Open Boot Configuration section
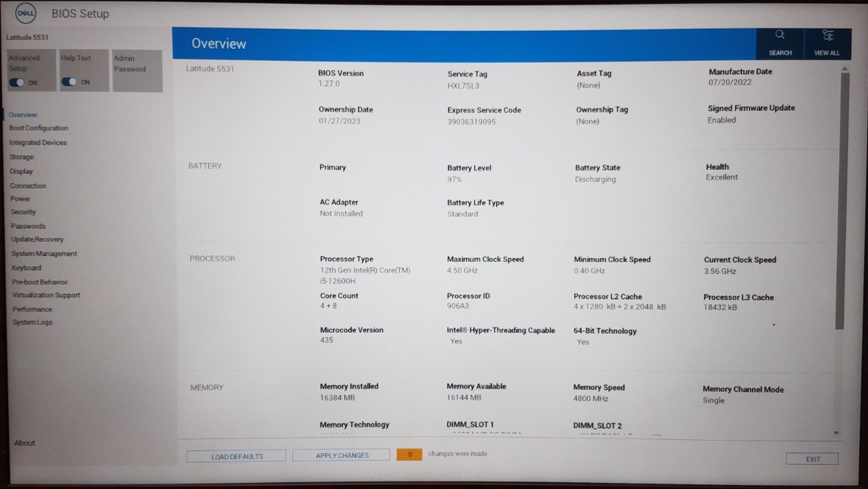This screenshot has height=489, width=868. click(38, 128)
